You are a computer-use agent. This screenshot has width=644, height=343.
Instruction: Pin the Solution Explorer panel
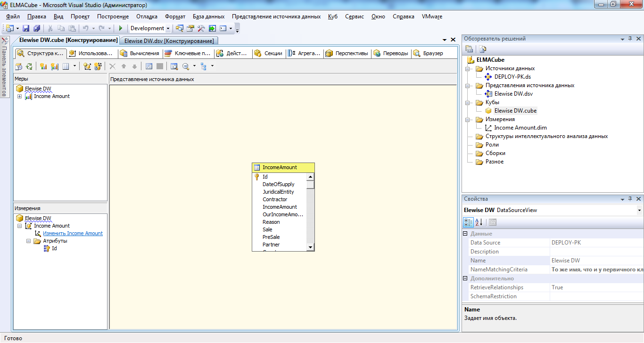click(630, 39)
